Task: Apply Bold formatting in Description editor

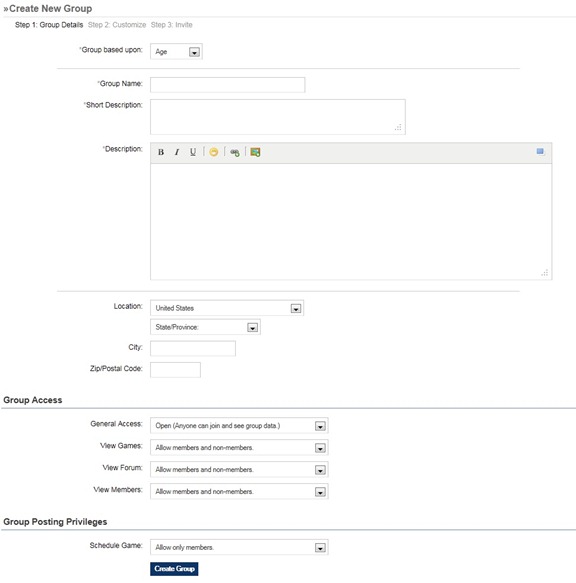Action: [161, 152]
